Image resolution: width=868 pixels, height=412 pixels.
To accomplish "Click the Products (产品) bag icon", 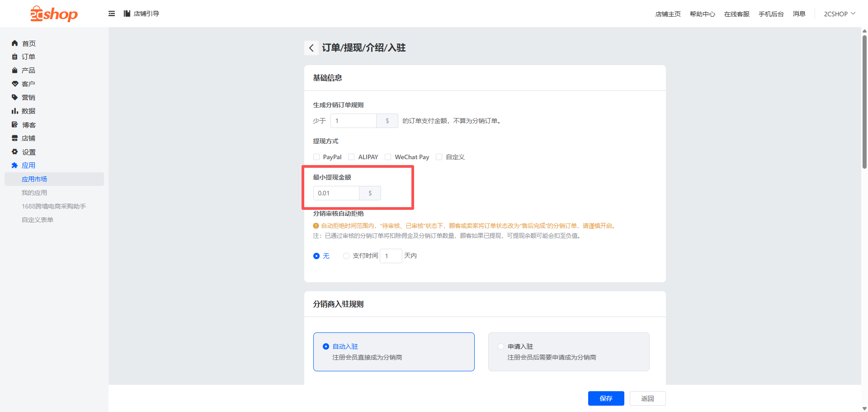I will [14, 71].
